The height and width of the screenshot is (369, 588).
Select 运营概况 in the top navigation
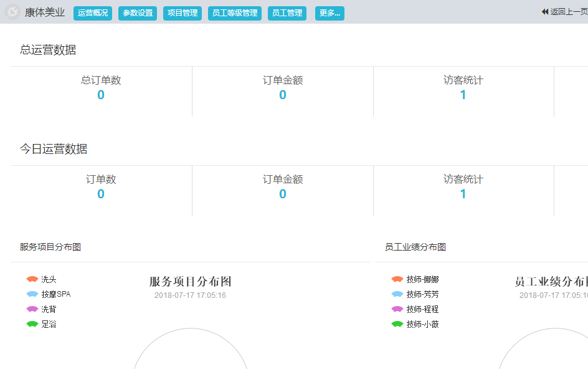click(92, 12)
